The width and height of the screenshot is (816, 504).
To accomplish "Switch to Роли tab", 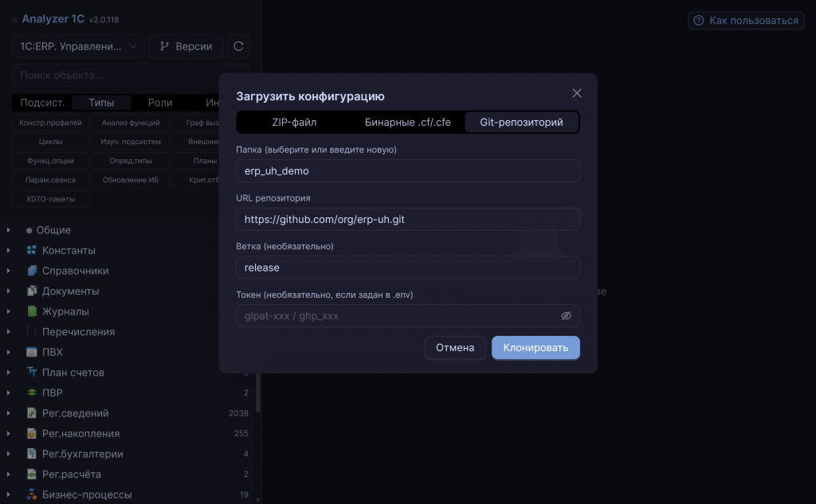I will pyautogui.click(x=159, y=103).
